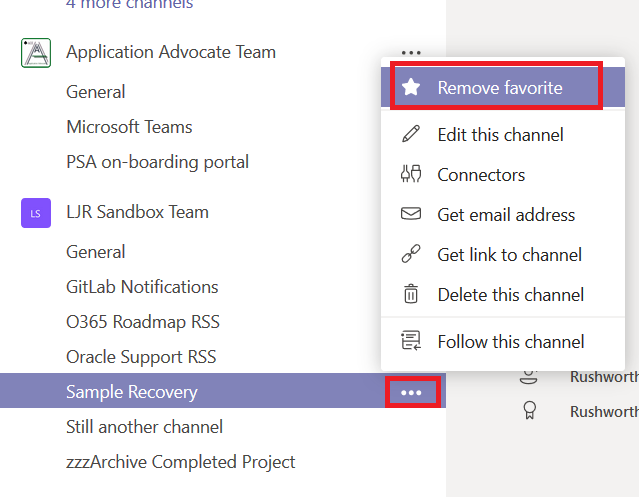
Task: Expand the 4 more channels link
Action: coord(130,5)
